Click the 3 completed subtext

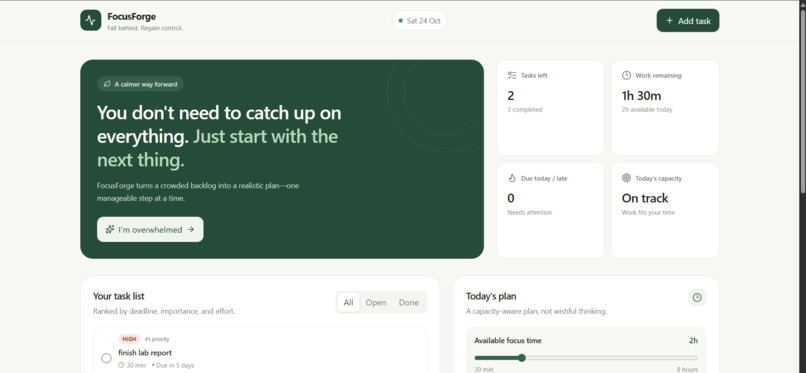click(x=524, y=109)
